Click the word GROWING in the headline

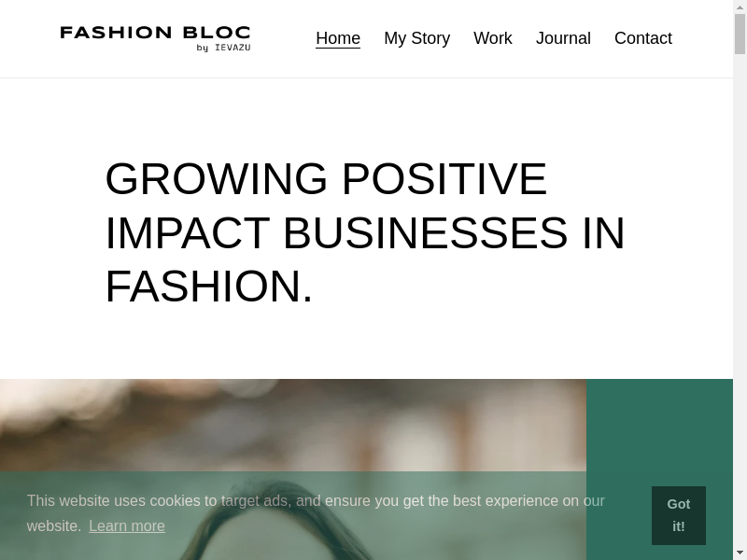click(217, 178)
